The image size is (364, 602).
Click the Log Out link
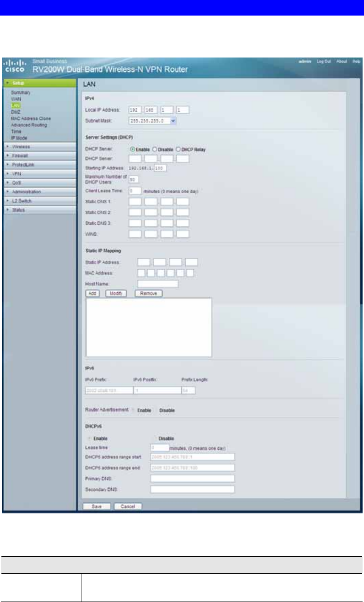coord(323,62)
